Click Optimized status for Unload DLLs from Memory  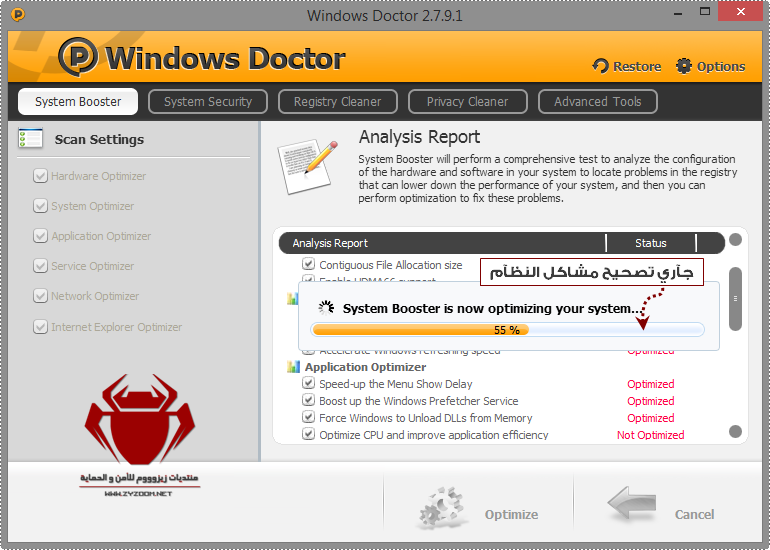coord(651,418)
